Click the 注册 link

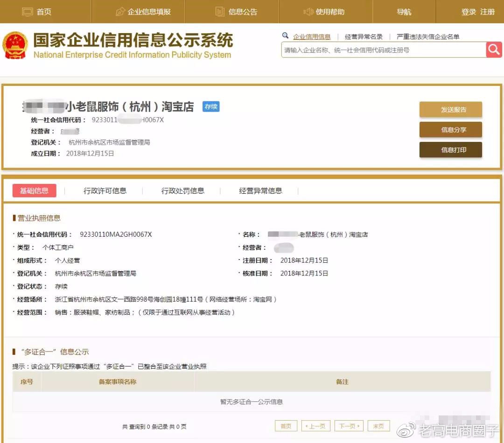pos(488,12)
